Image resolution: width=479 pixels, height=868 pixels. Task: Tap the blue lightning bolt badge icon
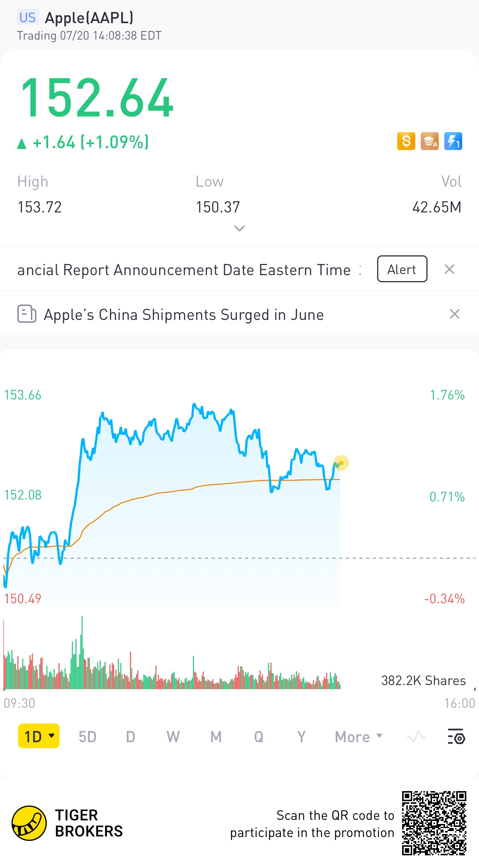pyautogui.click(x=453, y=141)
